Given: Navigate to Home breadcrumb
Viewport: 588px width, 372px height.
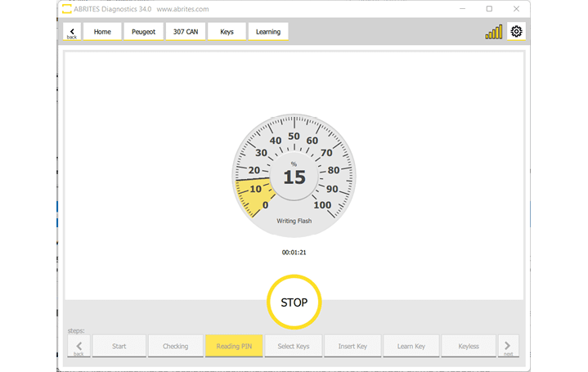Looking at the screenshot, I should pos(102,32).
